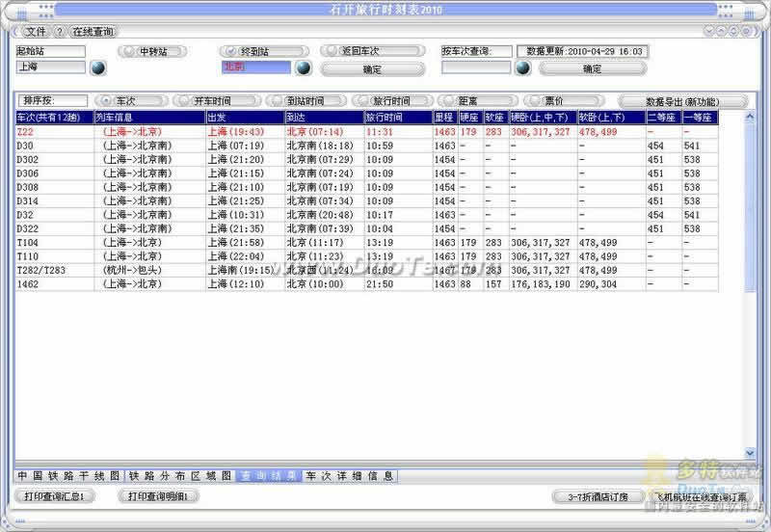Switch to 查询结果 tab

click(269, 476)
